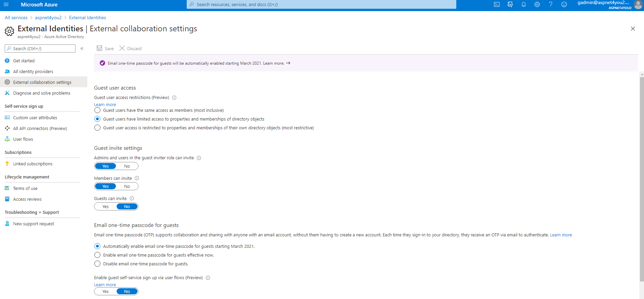This screenshot has width=644, height=299.
Task: Click the Troubleshooting + Support section heading
Action: click(x=32, y=212)
